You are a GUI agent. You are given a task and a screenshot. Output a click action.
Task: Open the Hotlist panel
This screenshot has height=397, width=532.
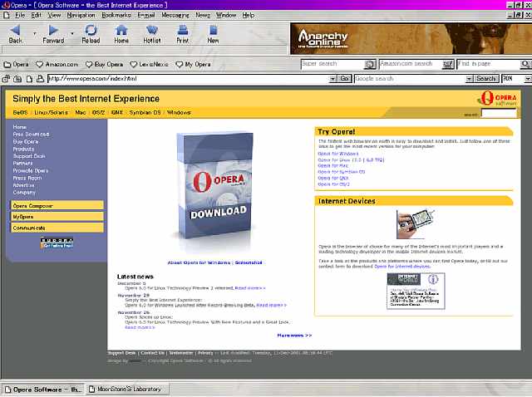(151, 34)
